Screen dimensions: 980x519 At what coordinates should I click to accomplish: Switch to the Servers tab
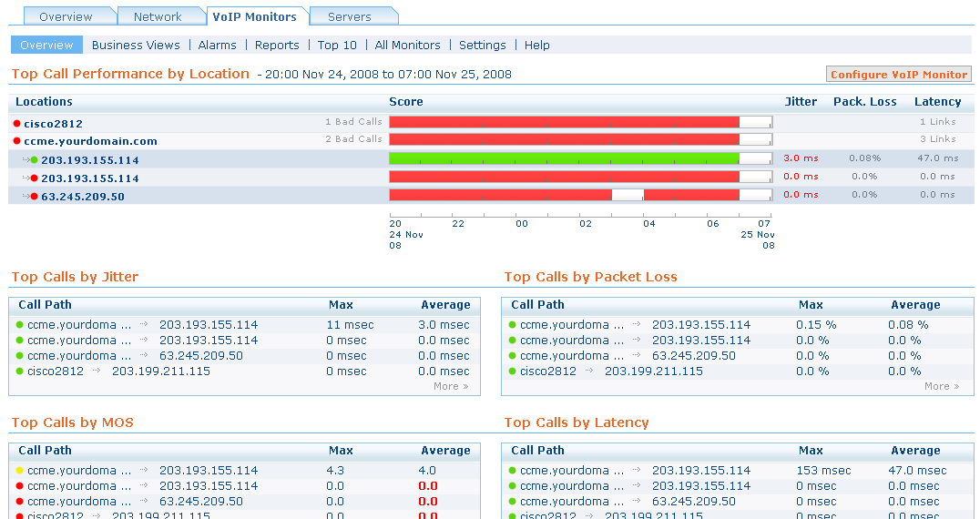350,16
